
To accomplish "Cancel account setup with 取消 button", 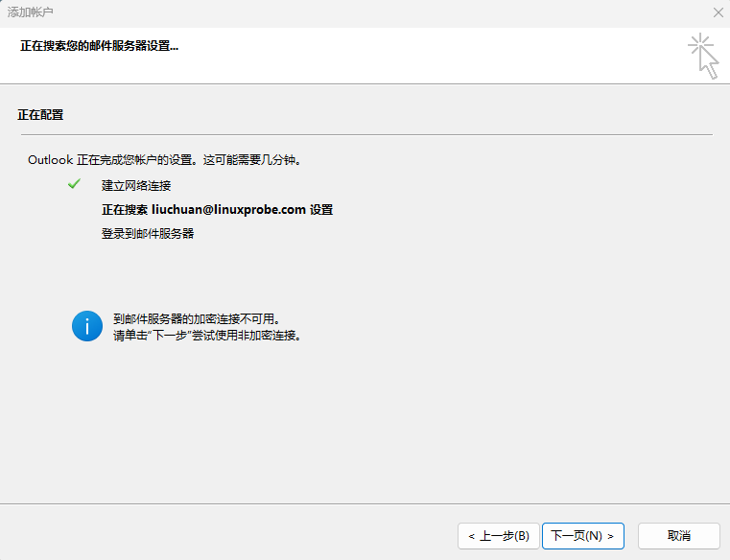I will pos(678,535).
